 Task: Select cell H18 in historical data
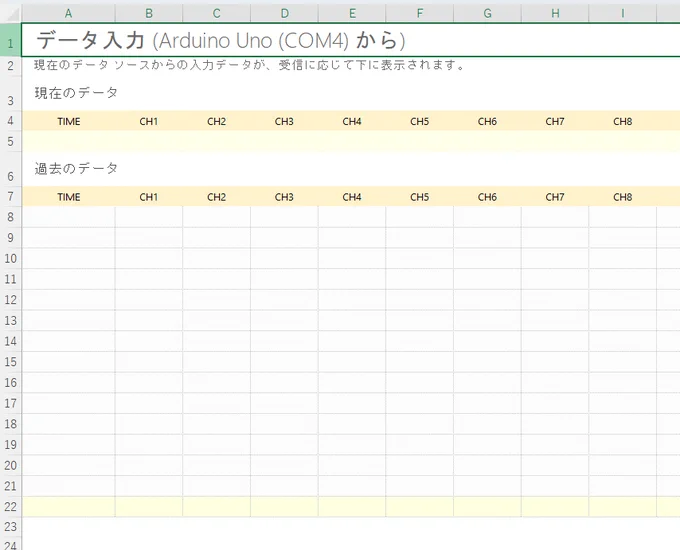tap(555, 424)
